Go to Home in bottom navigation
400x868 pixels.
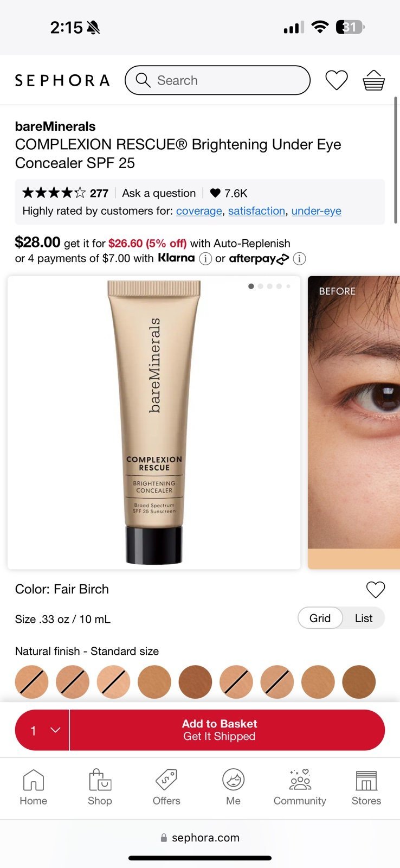click(x=34, y=788)
